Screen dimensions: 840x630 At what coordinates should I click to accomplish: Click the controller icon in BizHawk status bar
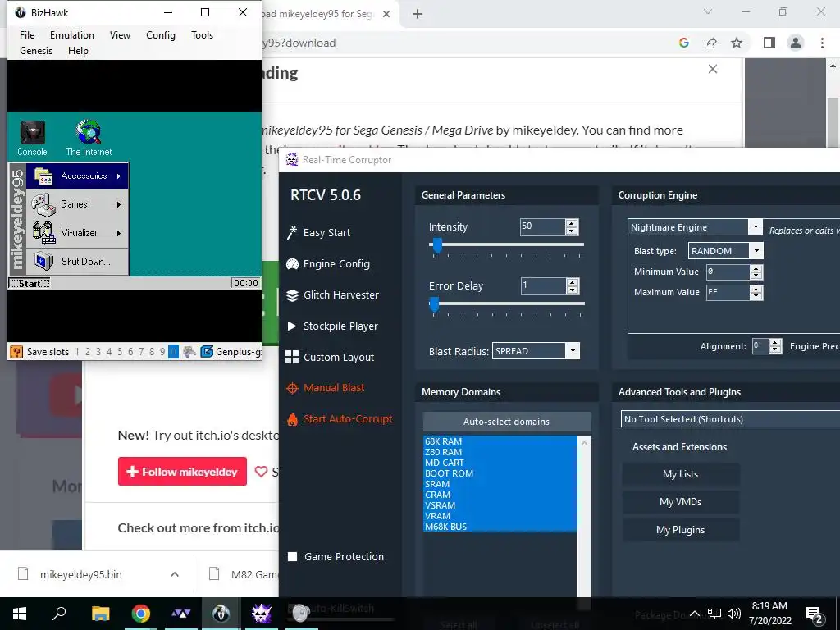tap(189, 352)
